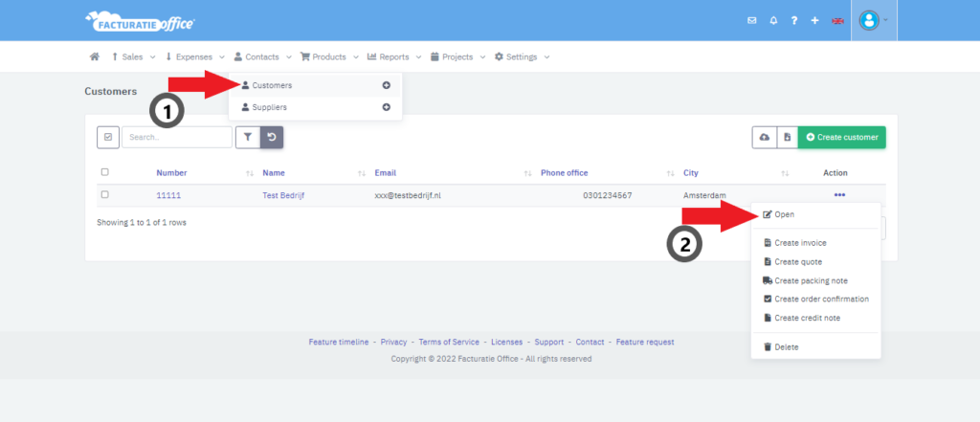Open the Contact footer link
The width and height of the screenshot is (980, 422).
click(x=590, y=342)
